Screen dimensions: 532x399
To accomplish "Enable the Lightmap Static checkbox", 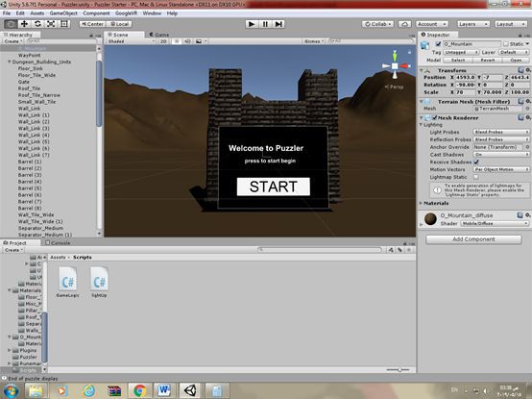I will pyautogui.click(x=476, y=177).
